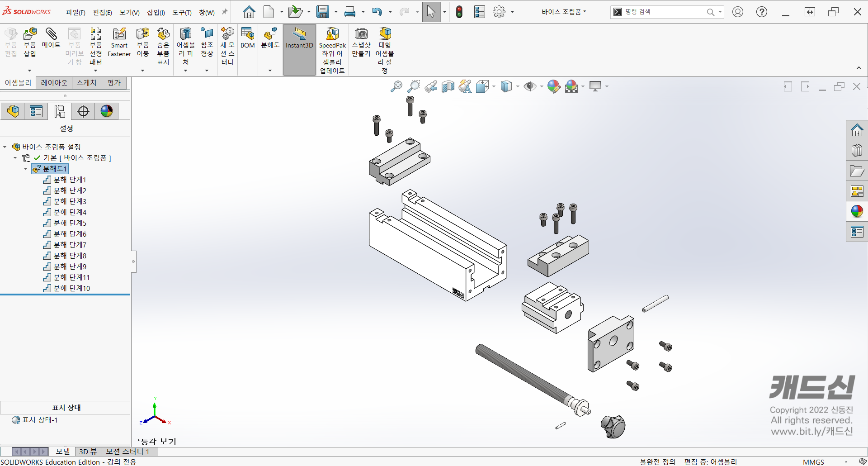868x466 pixels.
Task: Switch to the 3D 뷰 bottom tab
Action: (88, 452)
